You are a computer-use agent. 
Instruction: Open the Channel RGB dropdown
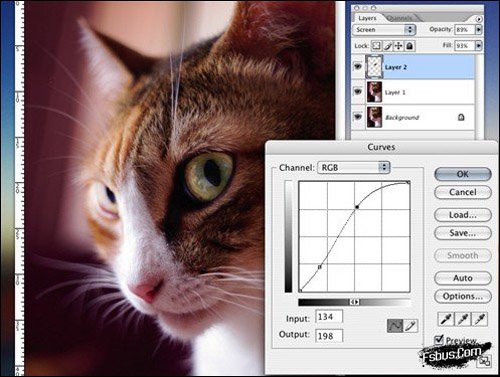[354, 167]
